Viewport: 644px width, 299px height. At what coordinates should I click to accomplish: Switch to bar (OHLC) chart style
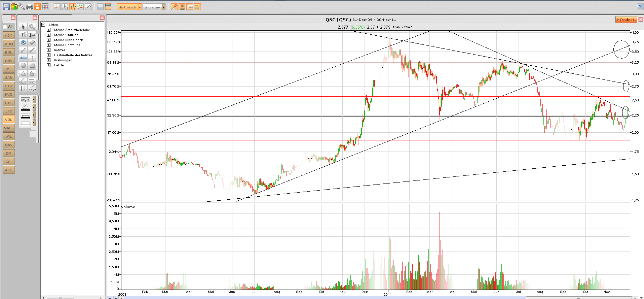pos(65,7)
